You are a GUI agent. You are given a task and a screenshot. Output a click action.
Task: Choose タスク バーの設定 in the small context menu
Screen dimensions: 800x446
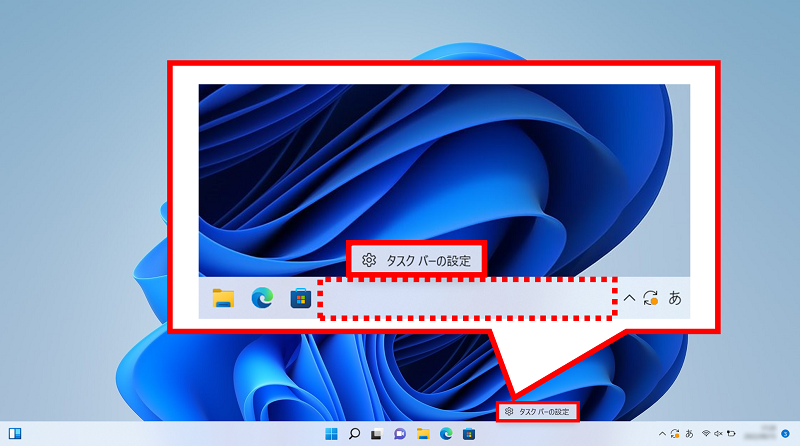pos(538,412)
